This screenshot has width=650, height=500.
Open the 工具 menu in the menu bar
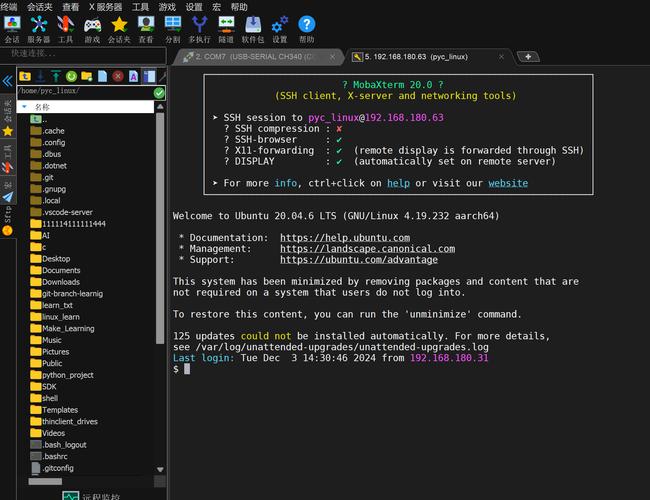[x=141, y=6]
